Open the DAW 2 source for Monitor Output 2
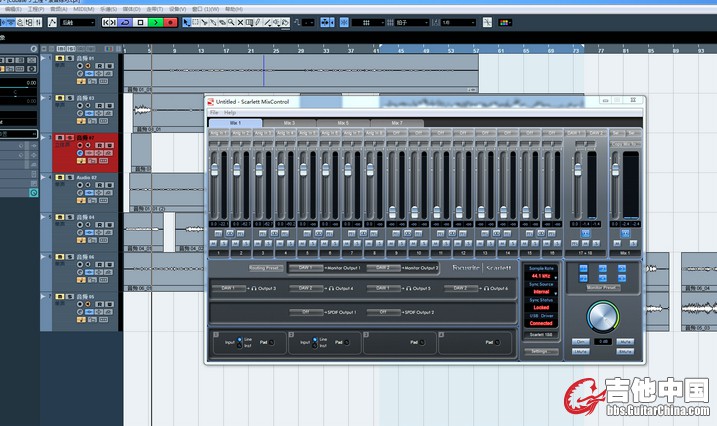This screenshot has width=717, height=426. tap(383, 268)
